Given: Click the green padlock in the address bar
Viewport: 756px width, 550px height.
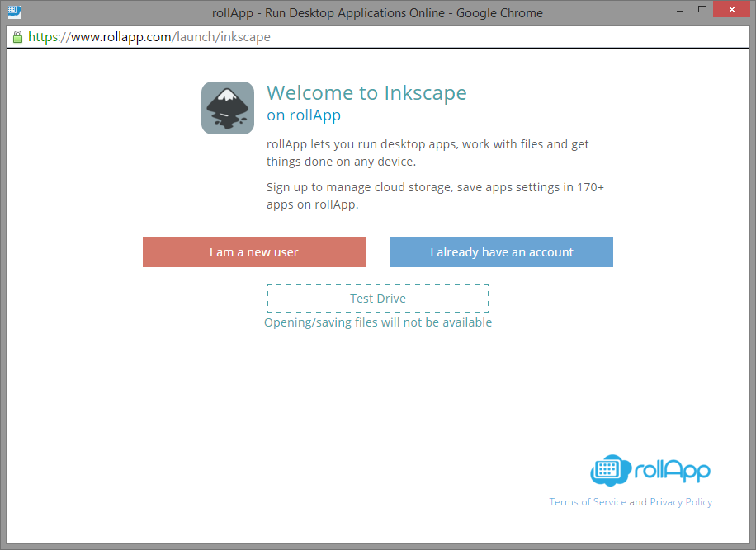Looking at the screenshot, I should pos(17,37).
